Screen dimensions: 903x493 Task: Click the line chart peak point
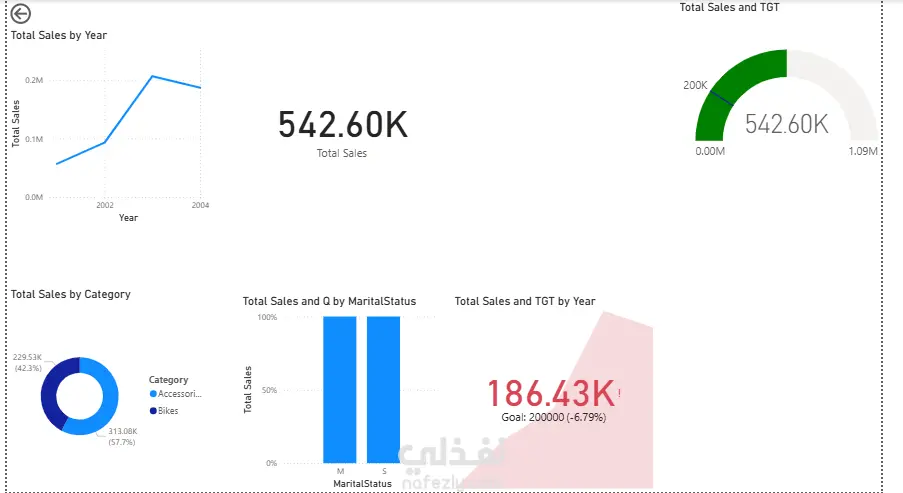[x=152, y=76]
